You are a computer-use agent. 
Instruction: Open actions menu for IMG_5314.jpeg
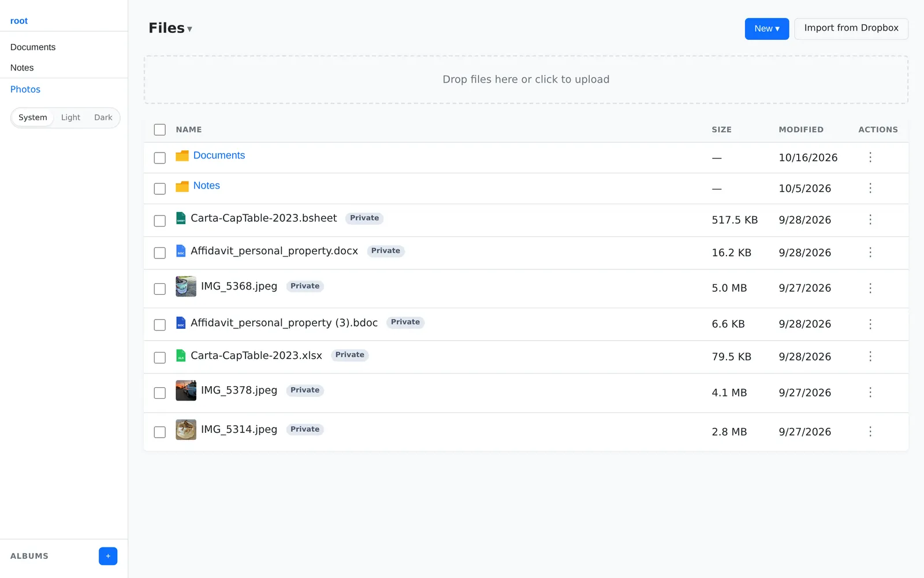pos(870,432)
